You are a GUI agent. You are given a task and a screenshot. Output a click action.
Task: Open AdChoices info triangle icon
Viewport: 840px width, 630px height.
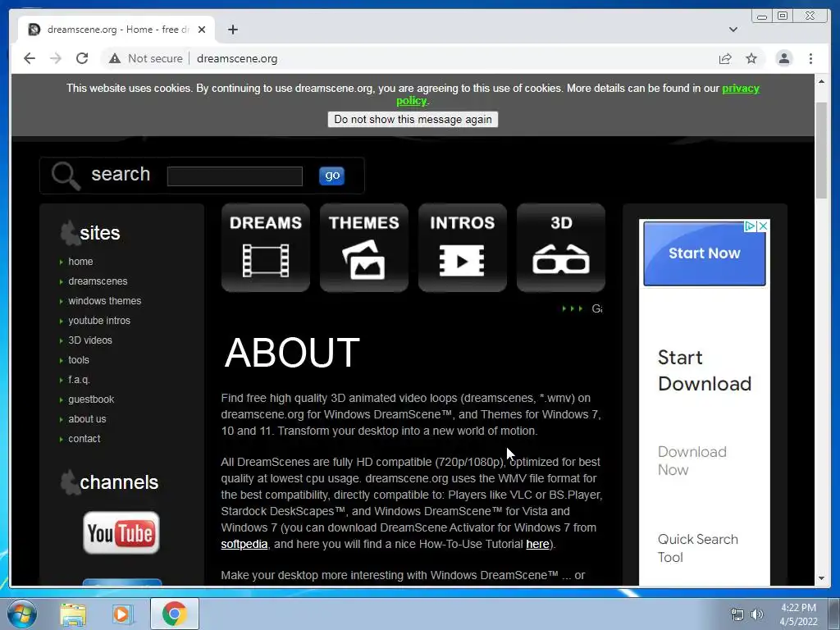pos(751,226)
